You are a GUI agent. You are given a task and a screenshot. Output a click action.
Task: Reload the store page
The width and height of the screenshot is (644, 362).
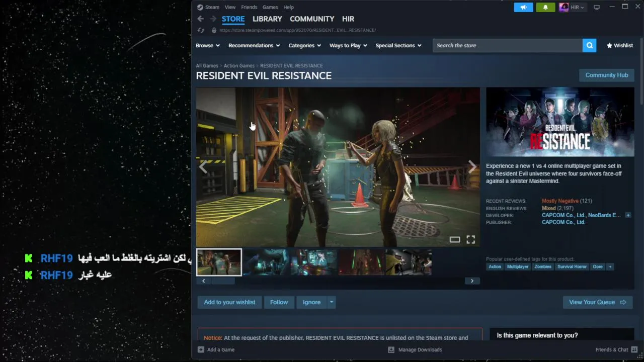point(201,30)
